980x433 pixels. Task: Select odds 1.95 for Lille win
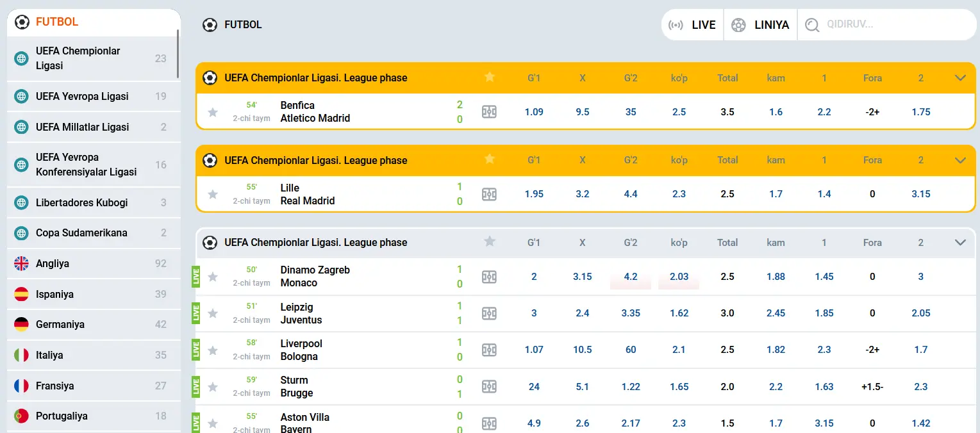(x=534, y=194)
